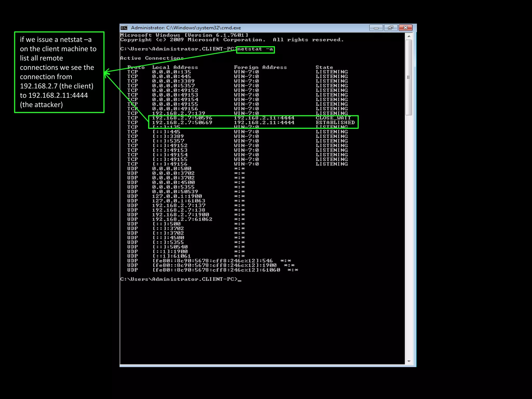The image size is (532, 399).
Task: Click local address [::]:49156
Action: click(170, 164)
